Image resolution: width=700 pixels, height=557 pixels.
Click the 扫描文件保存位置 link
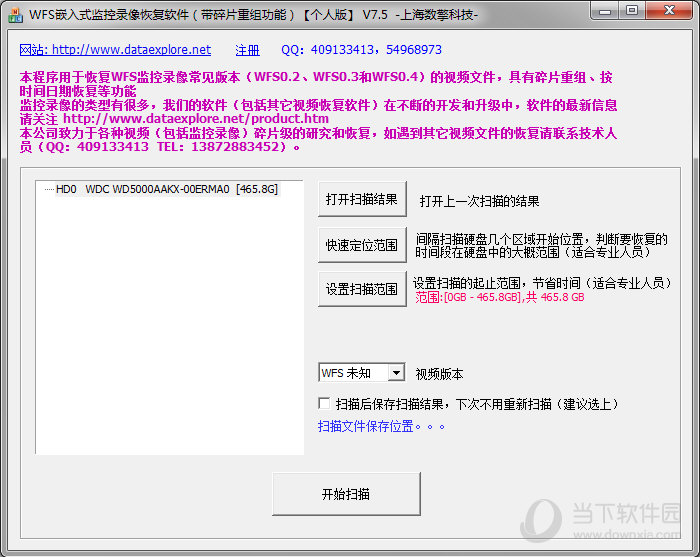tap(381, 426)
